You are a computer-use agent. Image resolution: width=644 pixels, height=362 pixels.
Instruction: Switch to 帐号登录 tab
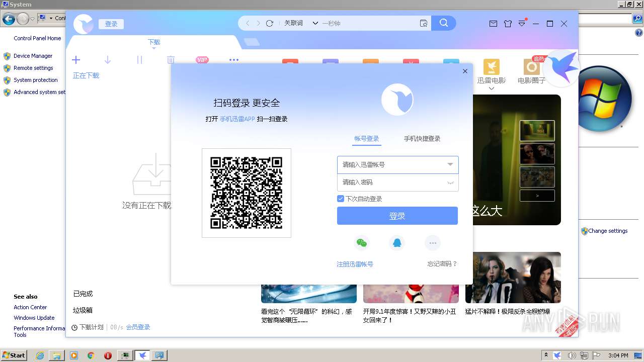[367, 139]
